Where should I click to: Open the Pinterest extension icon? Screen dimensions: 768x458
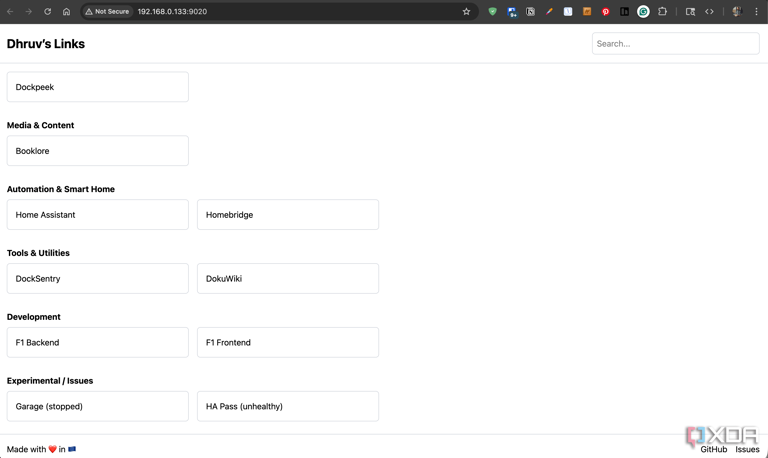(605, 12)
